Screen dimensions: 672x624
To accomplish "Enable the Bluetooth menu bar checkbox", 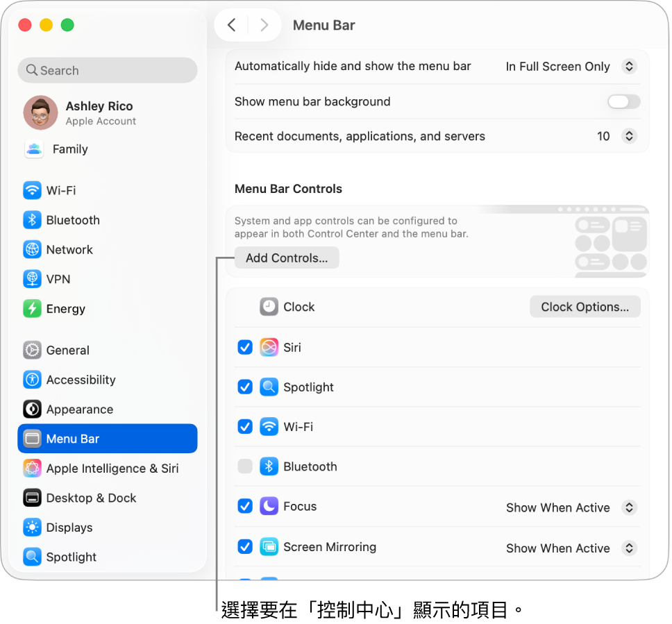I will pos(245,466).
